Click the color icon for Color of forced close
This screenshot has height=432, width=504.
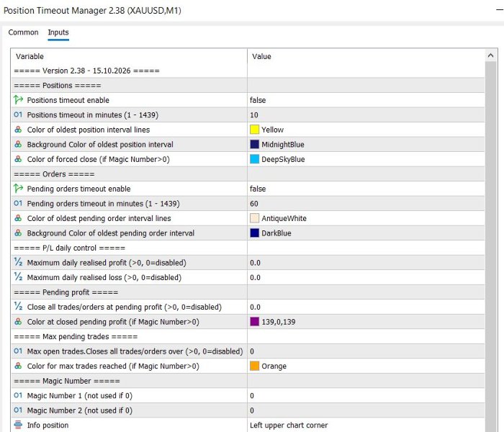tap(18, 159)
